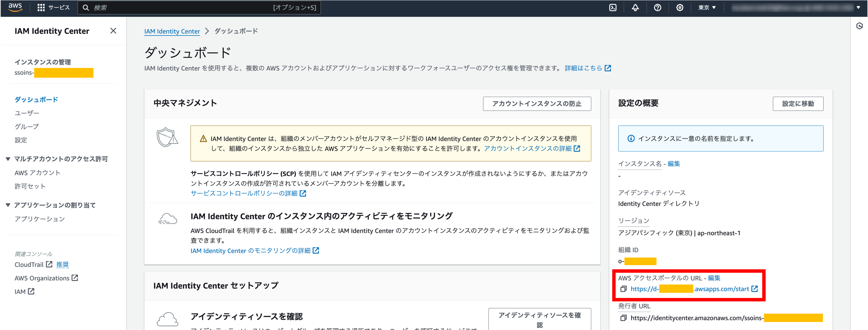Click the アイデンティティソースを確認 button
868x330 pixels.
tap(539, 319)
